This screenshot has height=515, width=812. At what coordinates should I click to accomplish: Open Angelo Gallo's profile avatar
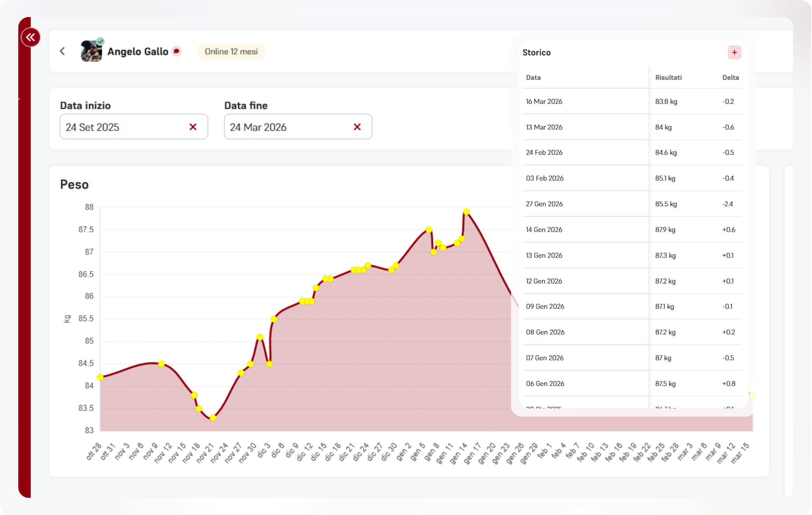(x=91, y=51)
